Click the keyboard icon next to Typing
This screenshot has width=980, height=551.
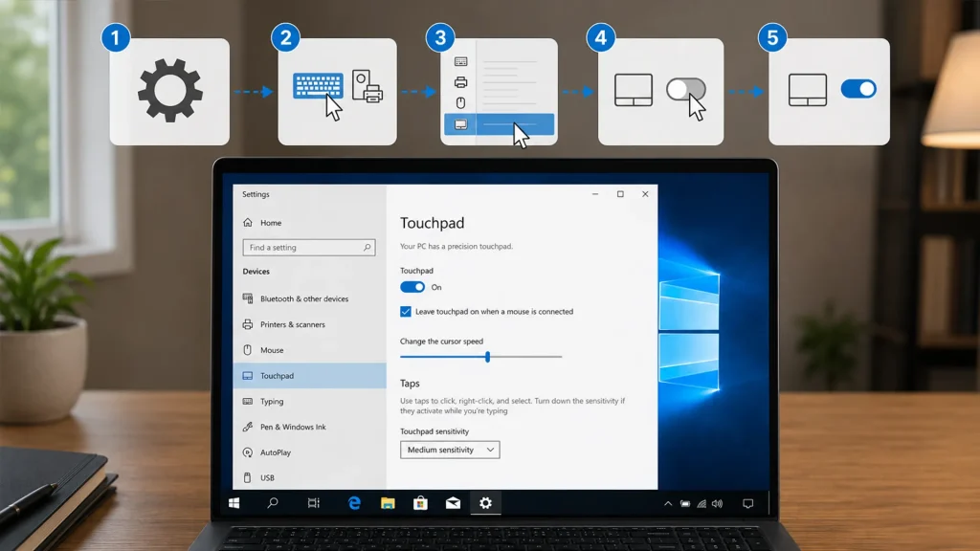[x=248, y=401]
